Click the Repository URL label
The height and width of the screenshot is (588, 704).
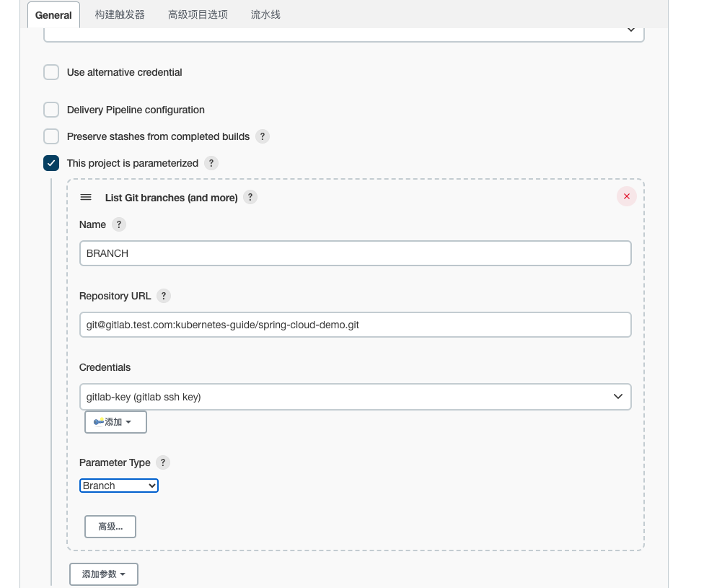coord(115,296)
